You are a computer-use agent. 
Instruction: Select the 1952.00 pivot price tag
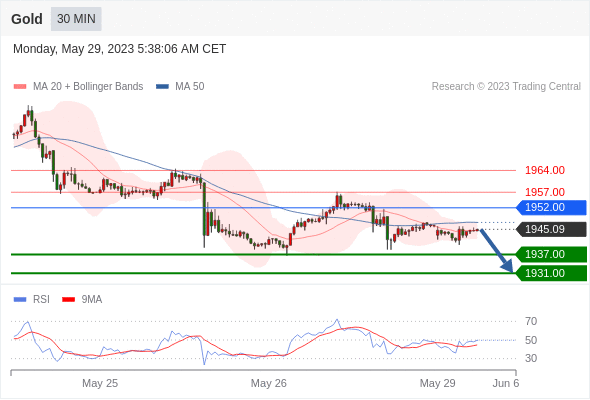coord(551,207)
